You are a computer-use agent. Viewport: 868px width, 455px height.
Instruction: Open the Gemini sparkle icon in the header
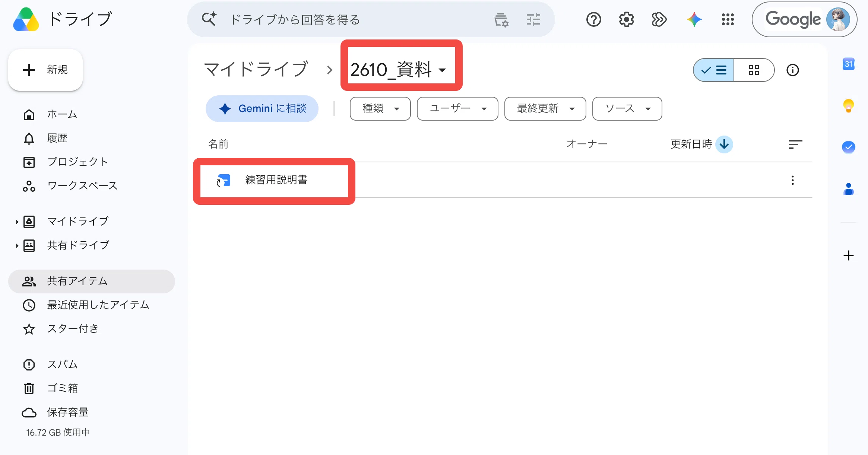click(x=694, y=19)
